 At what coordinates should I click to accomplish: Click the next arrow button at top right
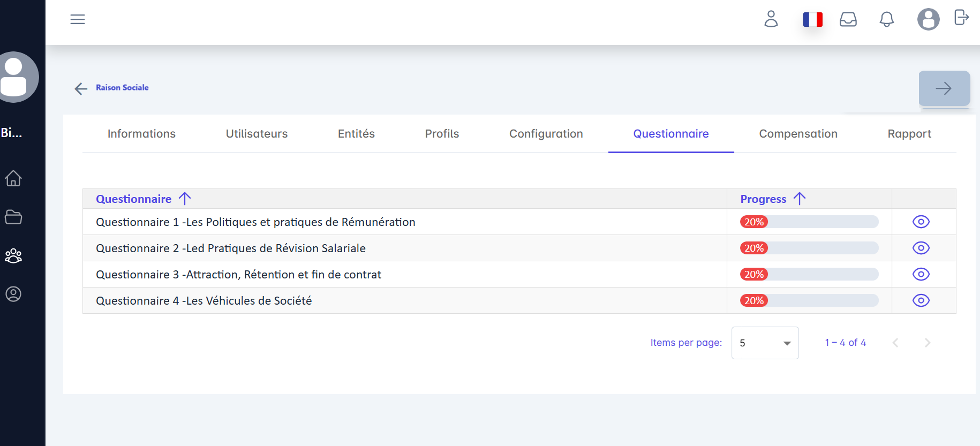coord(944,88)
